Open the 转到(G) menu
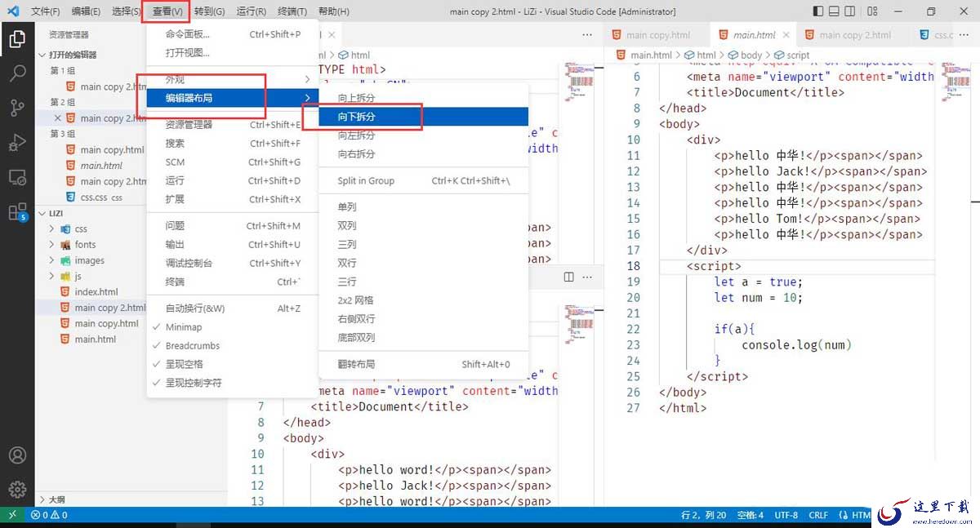The height and width of the screenshot is (528, 980). [209, 11]
